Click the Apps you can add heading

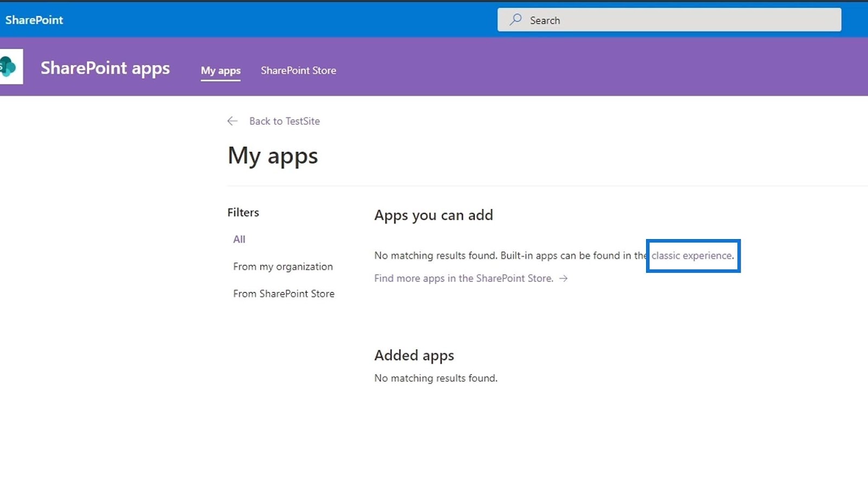(x=433, y=216)
